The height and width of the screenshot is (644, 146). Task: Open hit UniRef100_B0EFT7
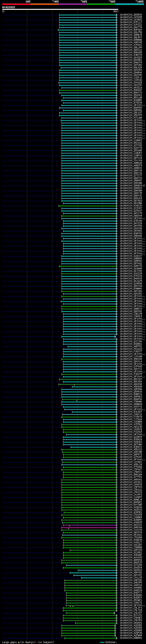pos(131,593)
